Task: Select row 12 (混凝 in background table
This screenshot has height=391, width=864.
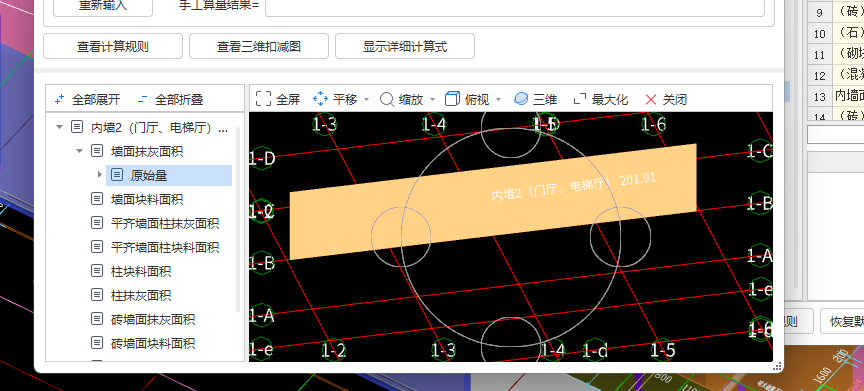Action: [835, 75]
